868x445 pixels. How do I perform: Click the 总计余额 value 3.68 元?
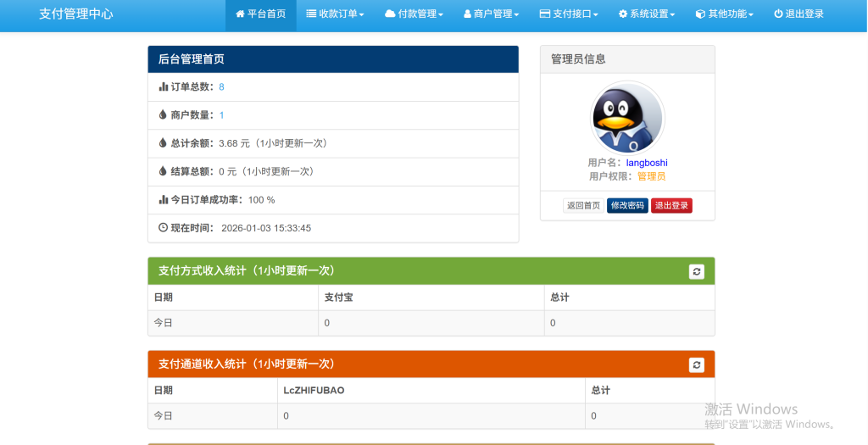pos(235,143)
